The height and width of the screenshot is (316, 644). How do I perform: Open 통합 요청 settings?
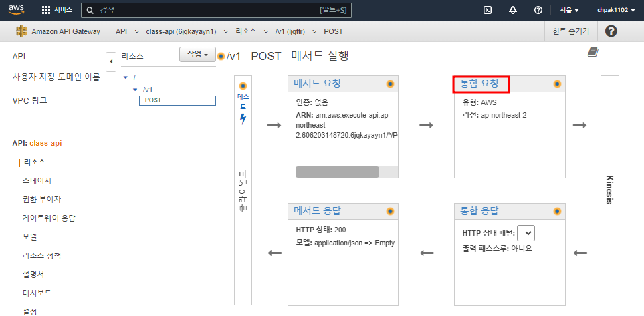pos(479,84)
